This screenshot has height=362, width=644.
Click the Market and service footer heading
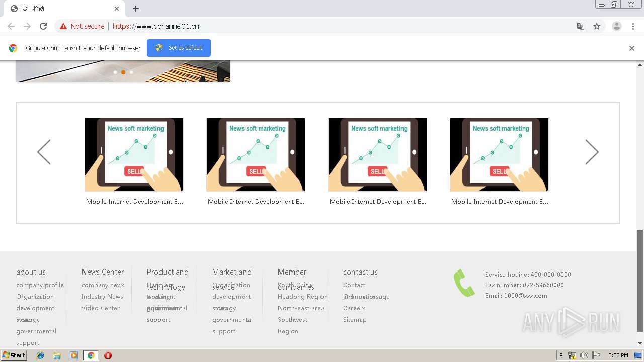pos(232,280)
